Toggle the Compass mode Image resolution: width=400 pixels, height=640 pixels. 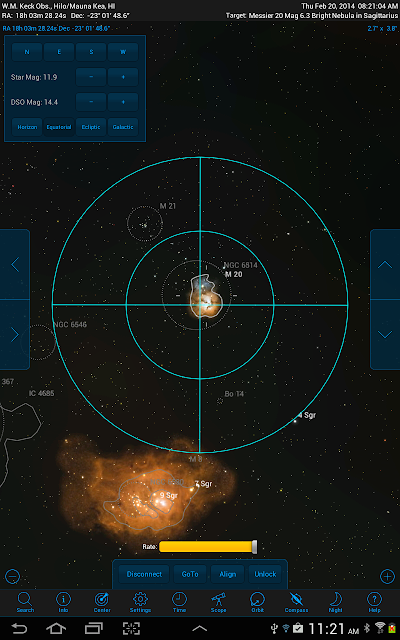coord(296,602)
